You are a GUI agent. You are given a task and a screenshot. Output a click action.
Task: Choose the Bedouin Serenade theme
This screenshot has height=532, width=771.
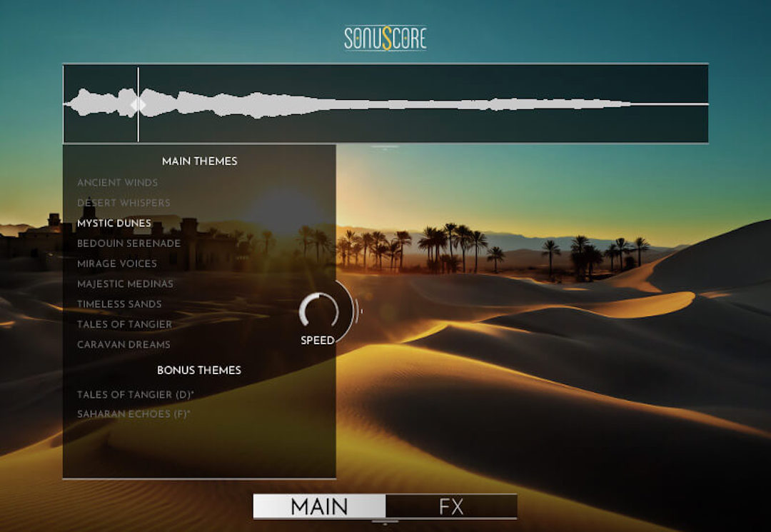[128, 244]
